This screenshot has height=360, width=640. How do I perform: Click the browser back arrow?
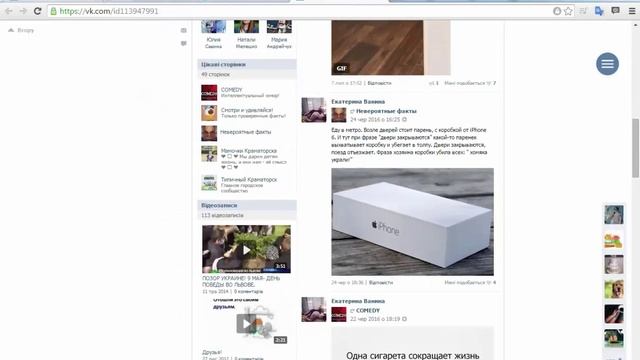pyautogui.click(x=9, y=11)
